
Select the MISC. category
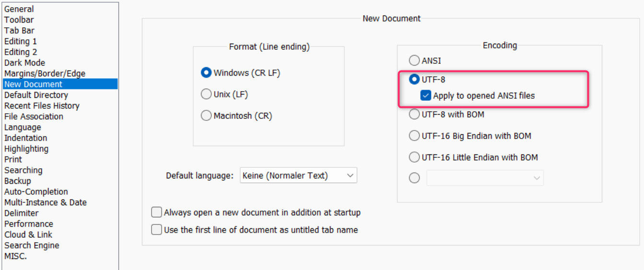click(16, 256)
